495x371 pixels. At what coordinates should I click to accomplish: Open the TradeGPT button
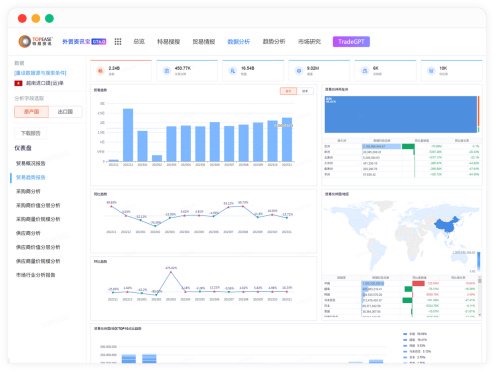(x=351, y=42)
